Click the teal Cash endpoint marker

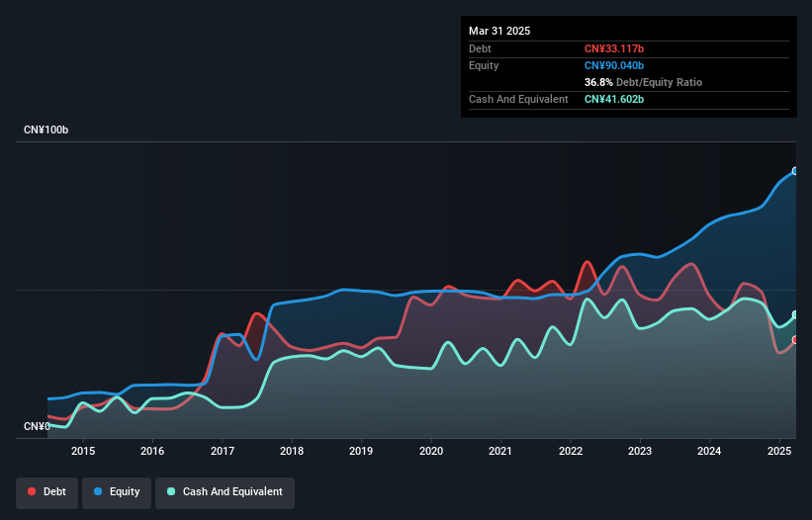pyautogui.click(x=795, y=314)
